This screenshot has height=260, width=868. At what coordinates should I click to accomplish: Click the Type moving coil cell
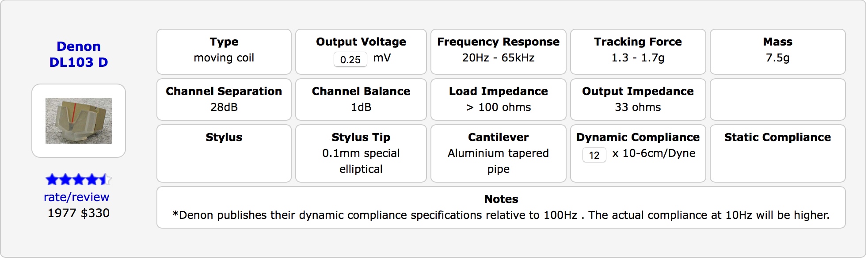pos(224,52)
